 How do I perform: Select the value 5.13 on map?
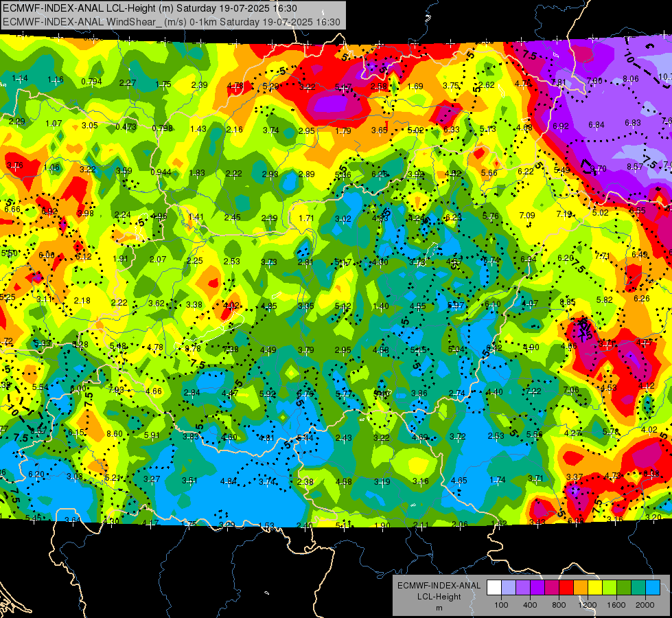click(x=488, y=128)
